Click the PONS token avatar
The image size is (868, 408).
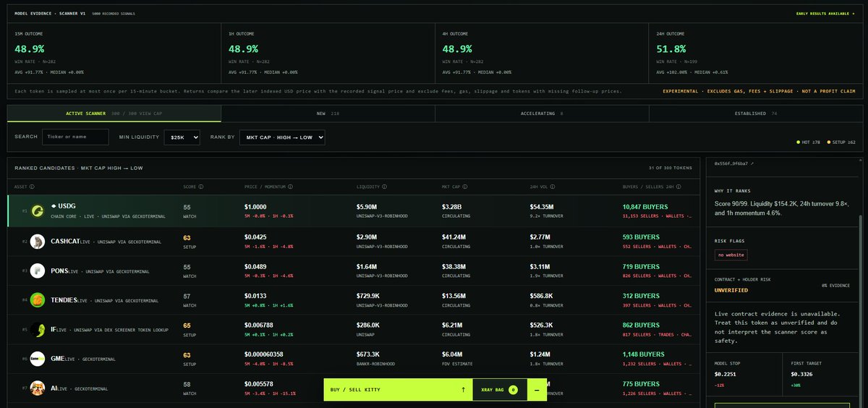pyautogui.click(x=36, y=271)
